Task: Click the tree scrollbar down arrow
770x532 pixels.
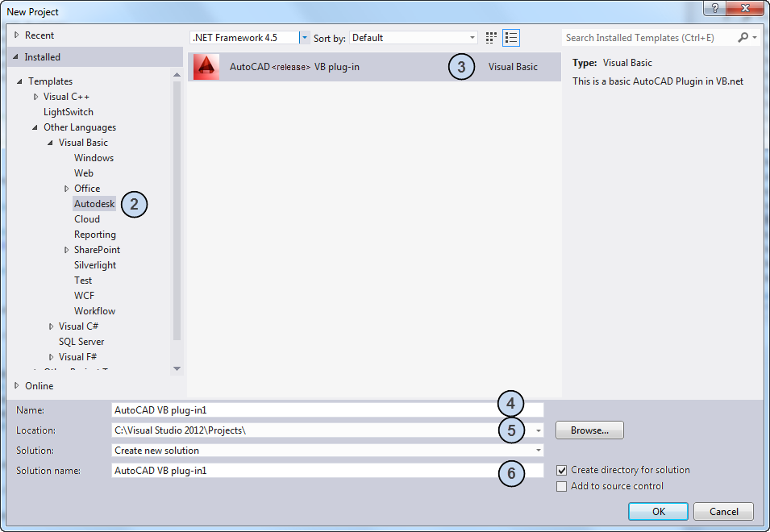Action: click(177, 369)
